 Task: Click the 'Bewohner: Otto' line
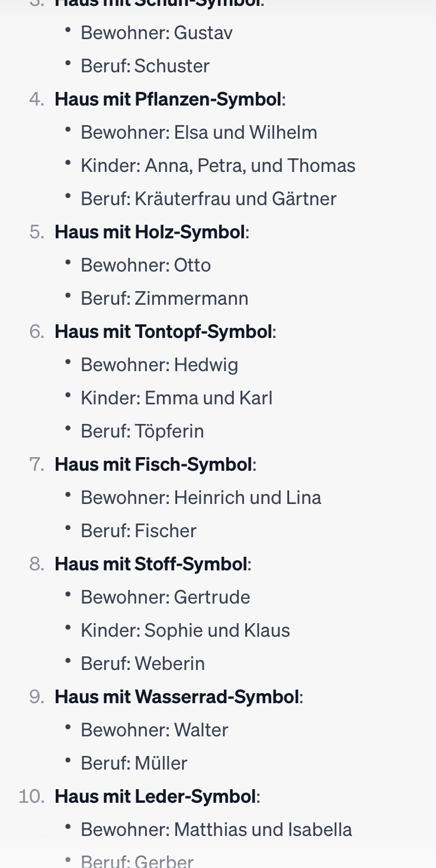click(146, 265)
